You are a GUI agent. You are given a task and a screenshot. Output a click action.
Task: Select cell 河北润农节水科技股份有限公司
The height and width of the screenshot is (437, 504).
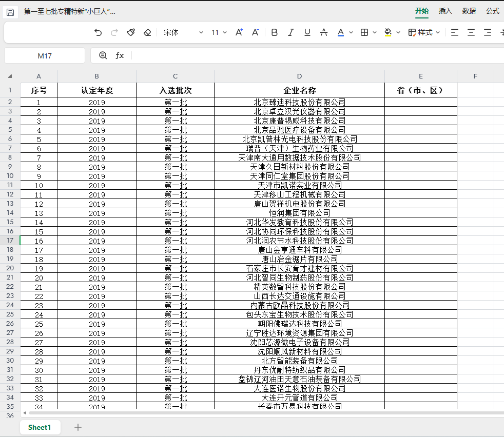click(299, 241)
